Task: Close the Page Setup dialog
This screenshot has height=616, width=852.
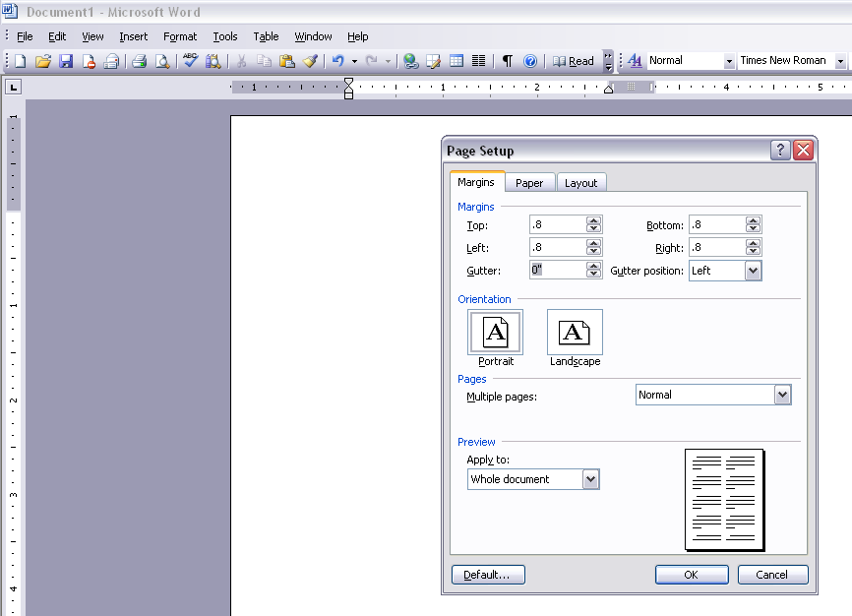Action: click(803, 150)
